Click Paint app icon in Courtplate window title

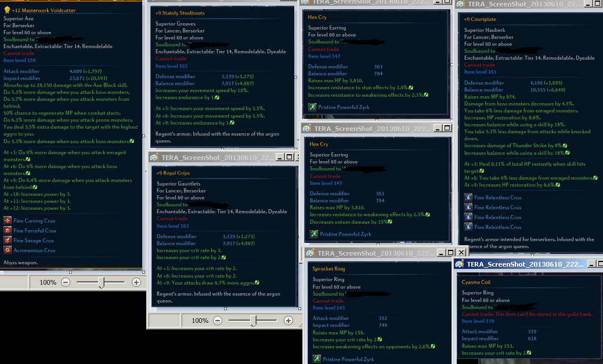pyautogui.click(x=460, y=4)
